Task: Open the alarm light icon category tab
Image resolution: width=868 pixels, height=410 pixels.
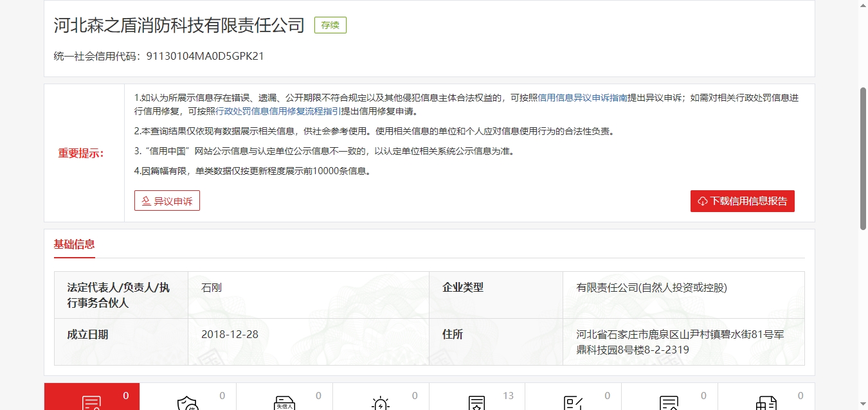Action: 381,397
